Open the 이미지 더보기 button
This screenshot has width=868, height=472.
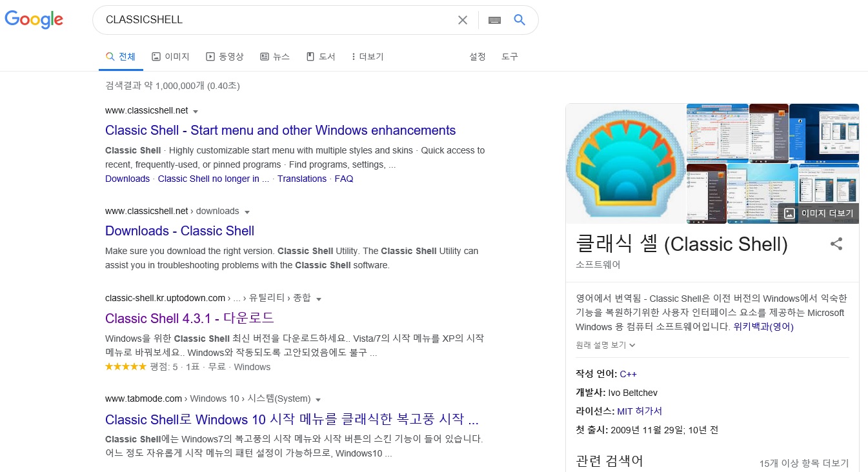click(x=818, y=213)
